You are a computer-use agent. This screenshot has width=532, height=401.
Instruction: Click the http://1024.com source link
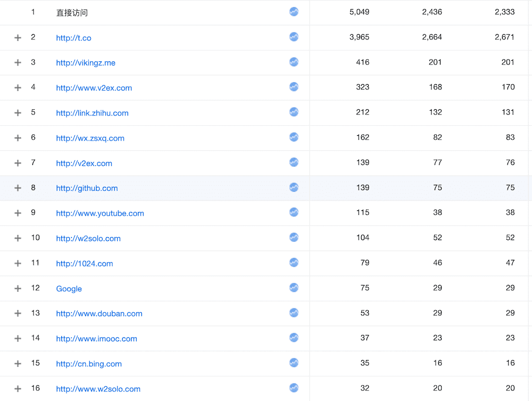(85, 264)
